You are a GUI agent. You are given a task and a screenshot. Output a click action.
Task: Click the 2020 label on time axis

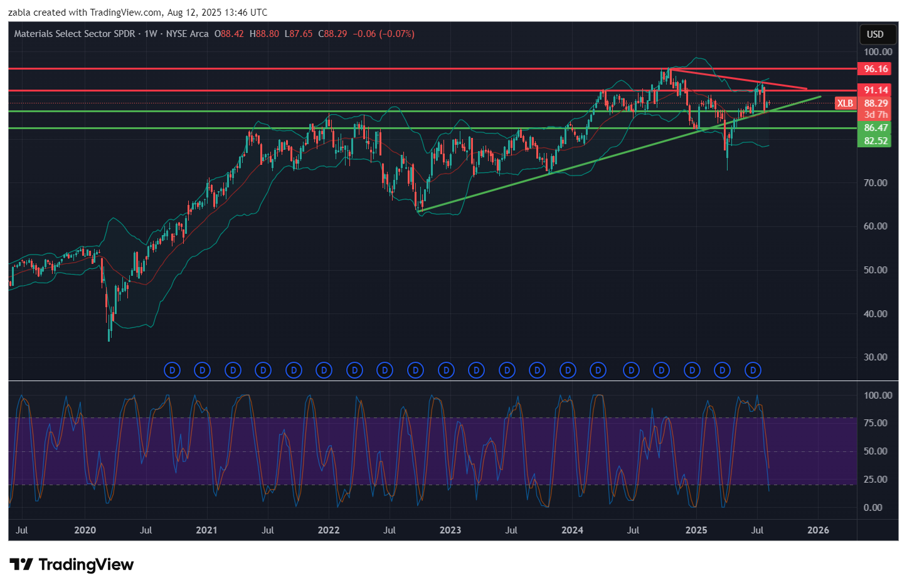85,530
